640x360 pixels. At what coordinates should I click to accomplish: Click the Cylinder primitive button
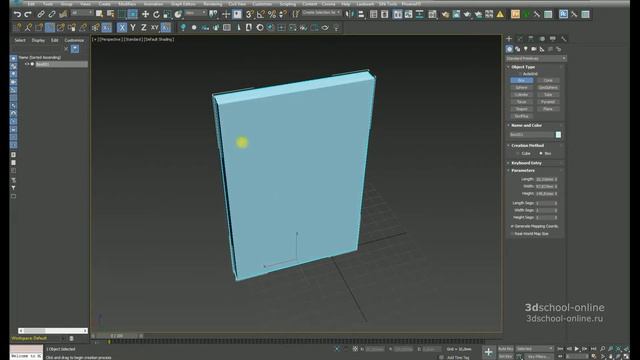522,95
